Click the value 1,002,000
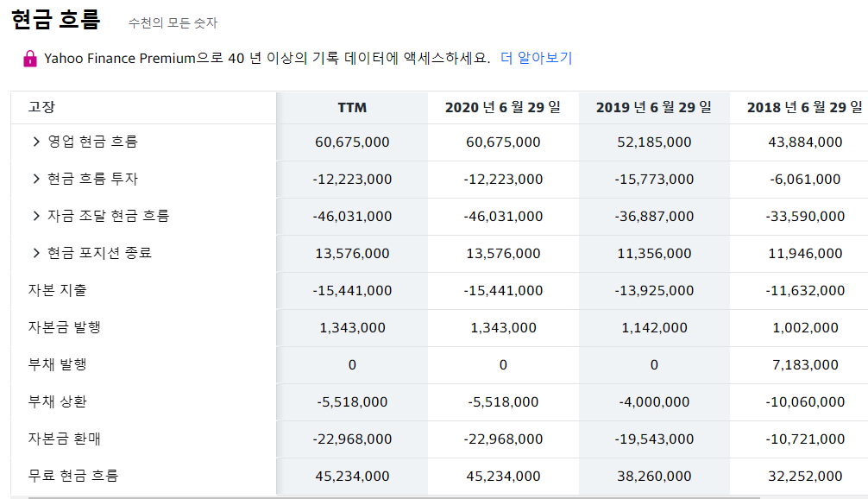The height and width of the screenshot is (499, 868). [x=805, y=328]
